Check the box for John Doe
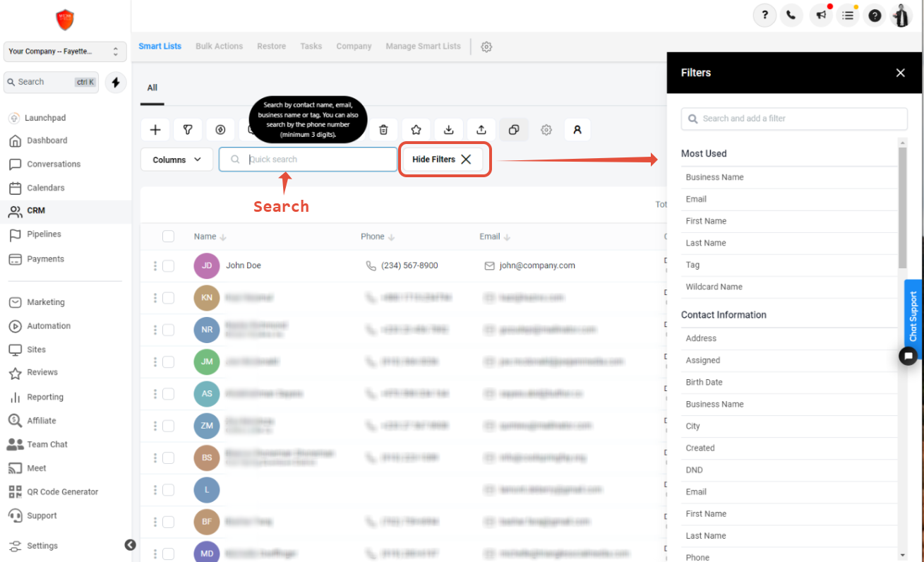 click(x=168, y=265)
